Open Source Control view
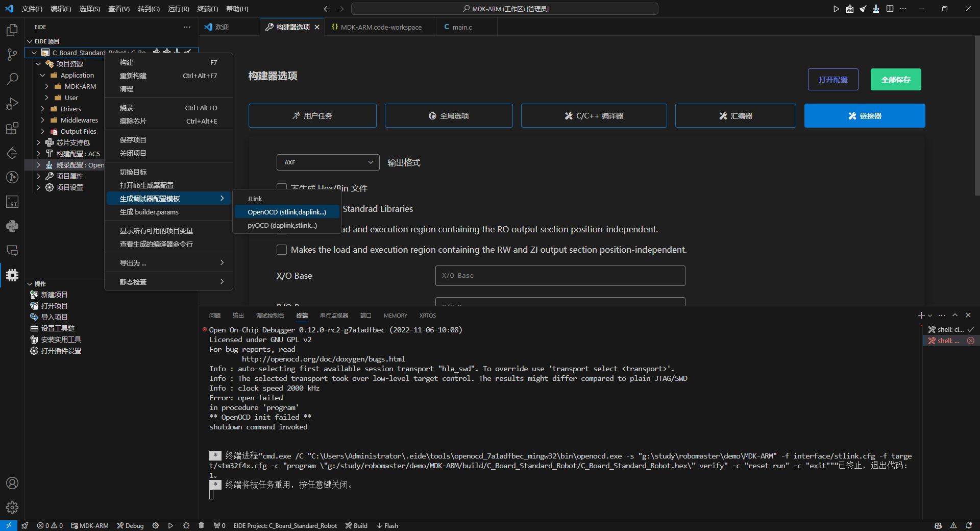The width and height of the screenshot is (980, 531). [x=12, y=55]
